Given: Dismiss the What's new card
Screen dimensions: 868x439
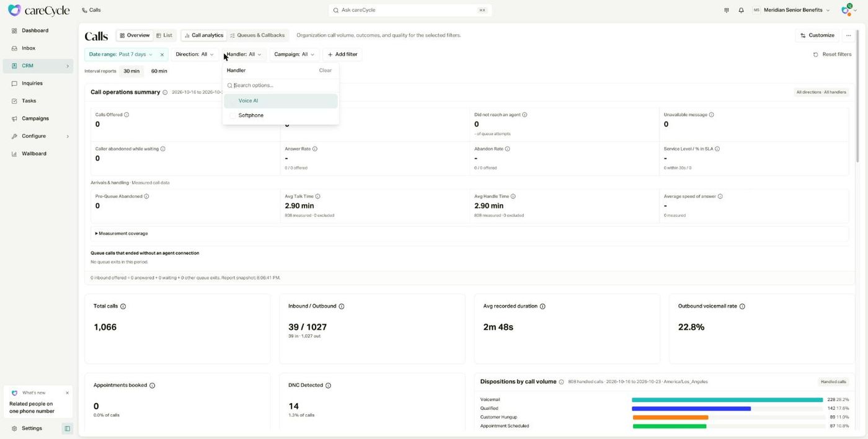Looking at the screenshot, I should click(x=67, y=392).
